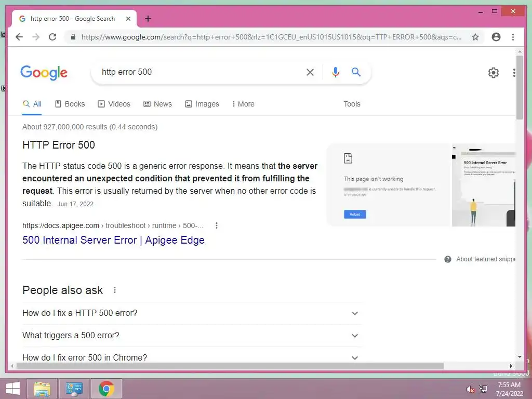The height and width of the screenshot is (399, 532).
Task: Open '500 Internal Server Error | Apigee Edge' link
Action: 113,240
